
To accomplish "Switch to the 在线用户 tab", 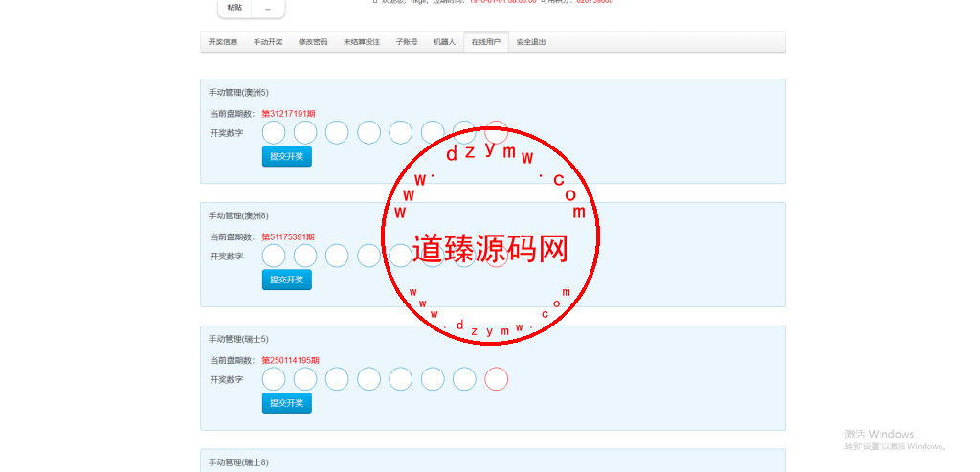I will pos(485,42).
